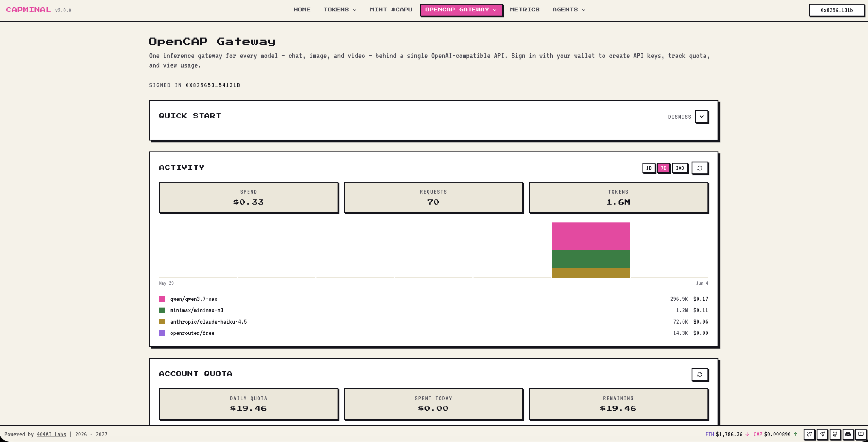Screen dimensions: 868x442
Task: Open the Twitter link in the footer
Action: pos(809,434)
